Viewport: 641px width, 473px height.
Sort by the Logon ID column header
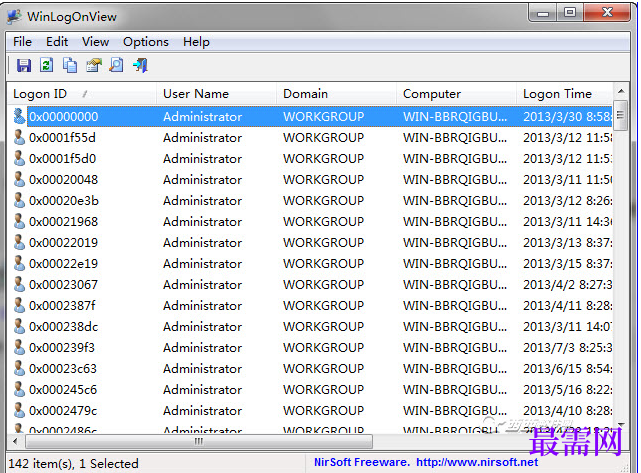[82, 94]
